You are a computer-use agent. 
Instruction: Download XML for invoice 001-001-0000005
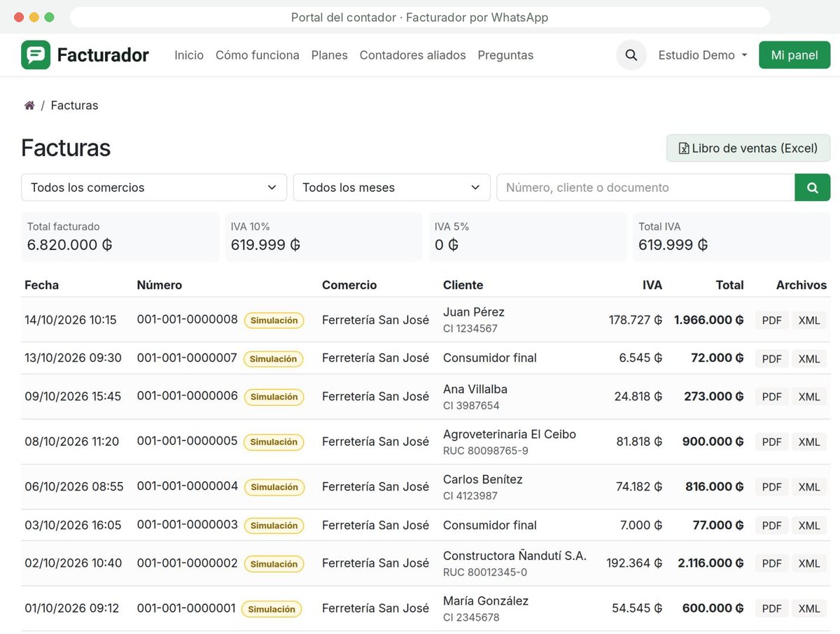(809, 442)
